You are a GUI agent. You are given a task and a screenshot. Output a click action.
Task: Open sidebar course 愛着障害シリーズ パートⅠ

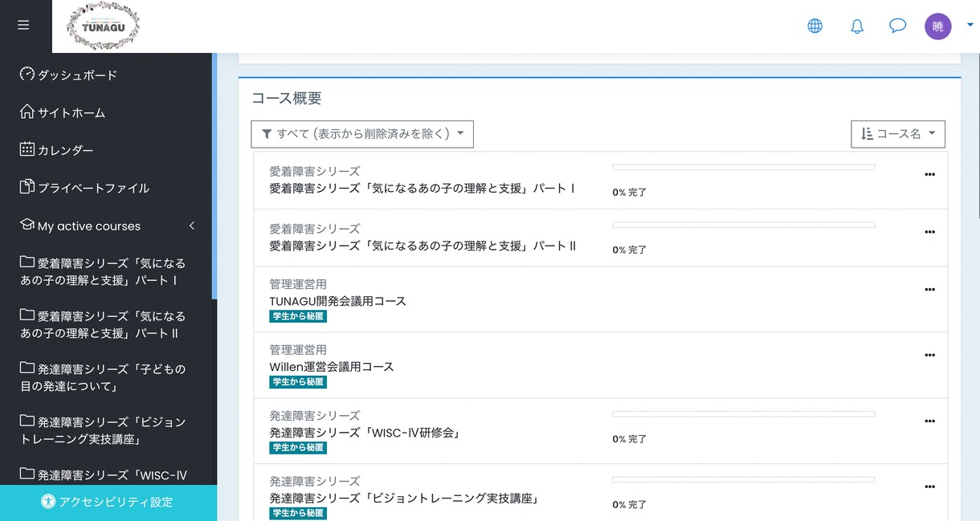[x=103, y=271]
